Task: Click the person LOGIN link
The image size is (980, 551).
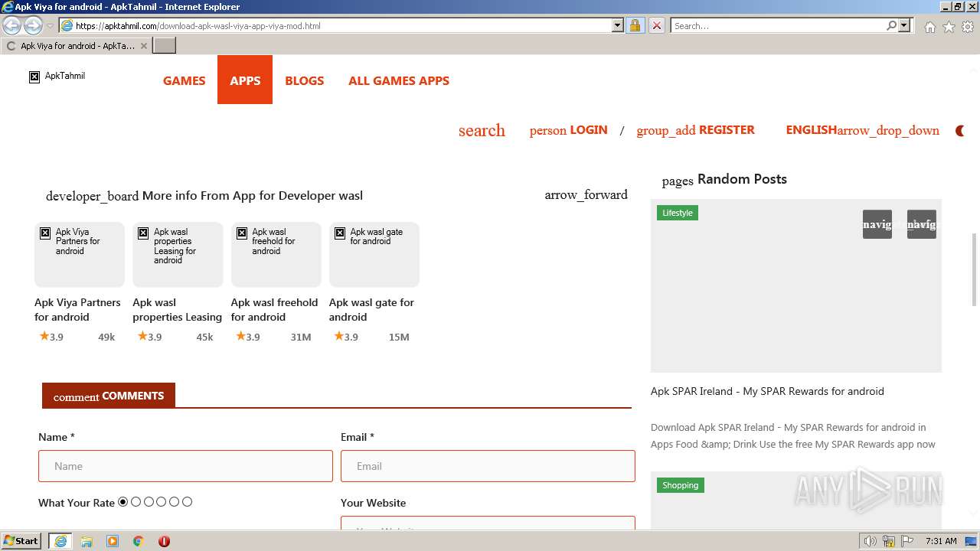Action: click(x=568, y=130)
